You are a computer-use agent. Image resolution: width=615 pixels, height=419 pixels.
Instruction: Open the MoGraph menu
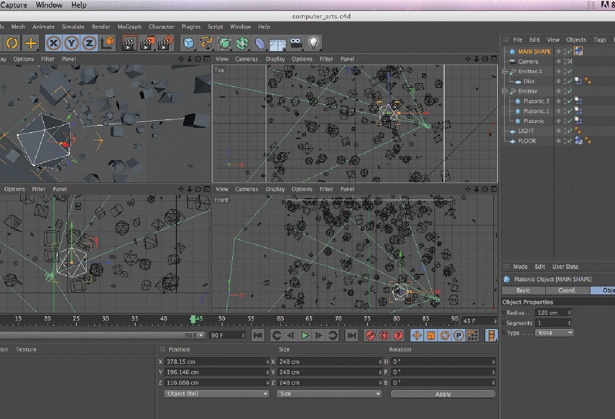point(130,27)
